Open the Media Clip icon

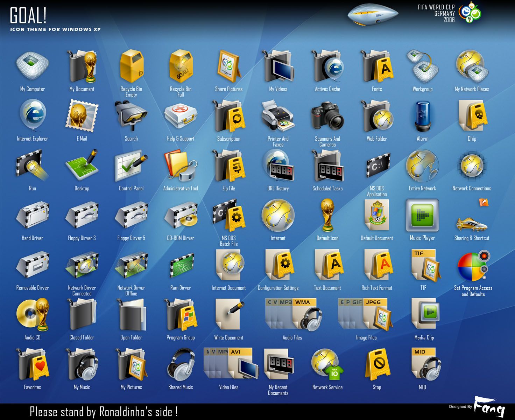[425, 314]
